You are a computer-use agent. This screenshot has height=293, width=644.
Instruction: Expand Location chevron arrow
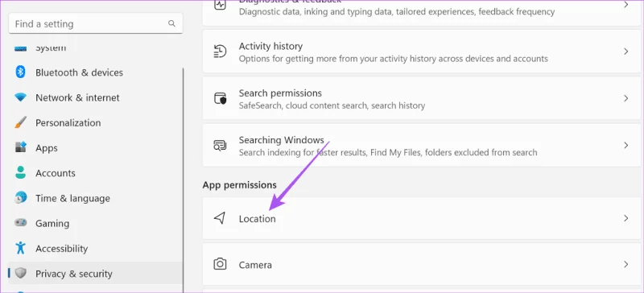coord(626,218)
